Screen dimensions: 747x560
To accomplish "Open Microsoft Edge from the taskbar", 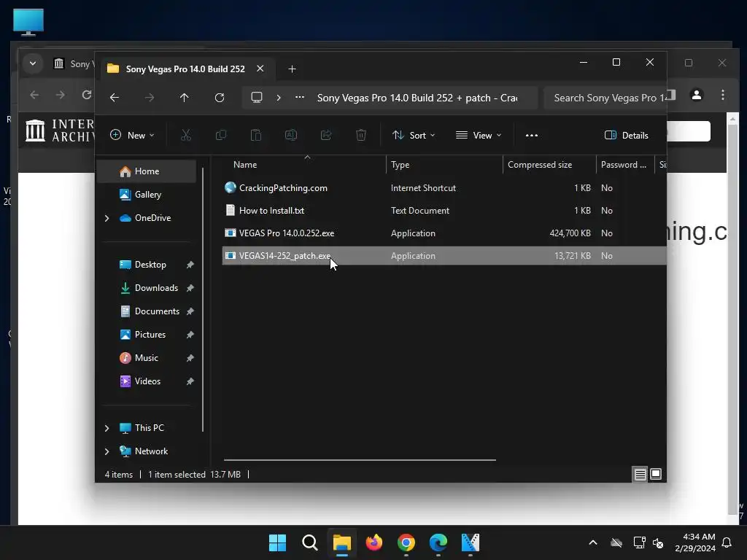I will pyautogui.click(x=438, y=542).
